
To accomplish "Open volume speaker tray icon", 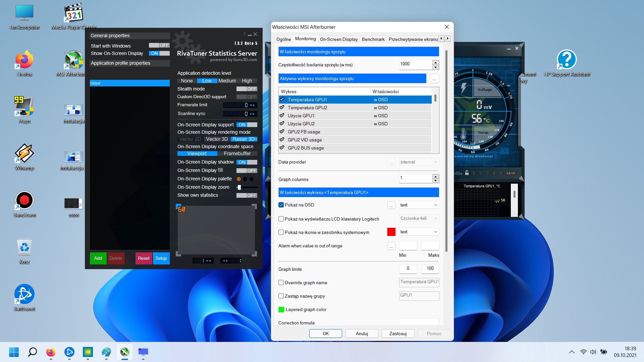I will pos(593,352).
